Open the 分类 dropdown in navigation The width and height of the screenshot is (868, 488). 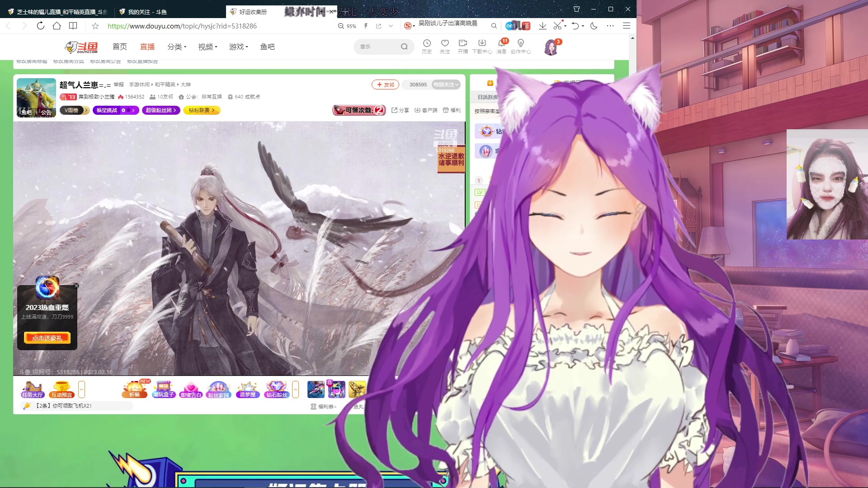tap(177, 47)
